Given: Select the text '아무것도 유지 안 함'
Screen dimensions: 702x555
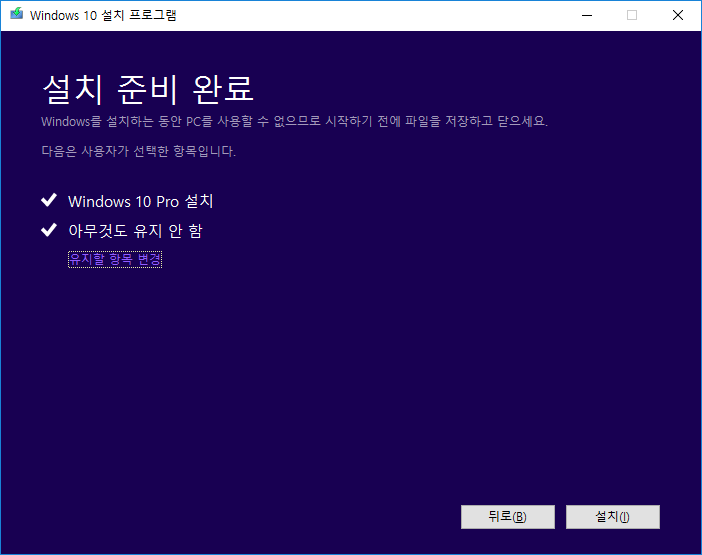Looking at the screenshot, I should (x=135, y=231).
